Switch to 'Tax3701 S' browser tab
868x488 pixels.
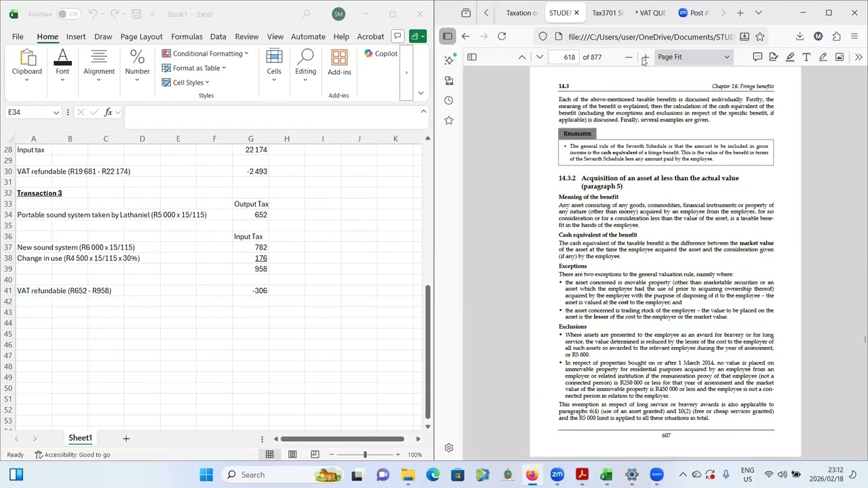(606, 13)
